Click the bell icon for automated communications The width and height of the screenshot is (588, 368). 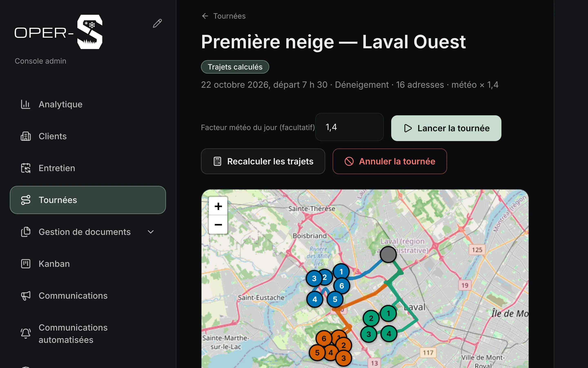point(26,334)
